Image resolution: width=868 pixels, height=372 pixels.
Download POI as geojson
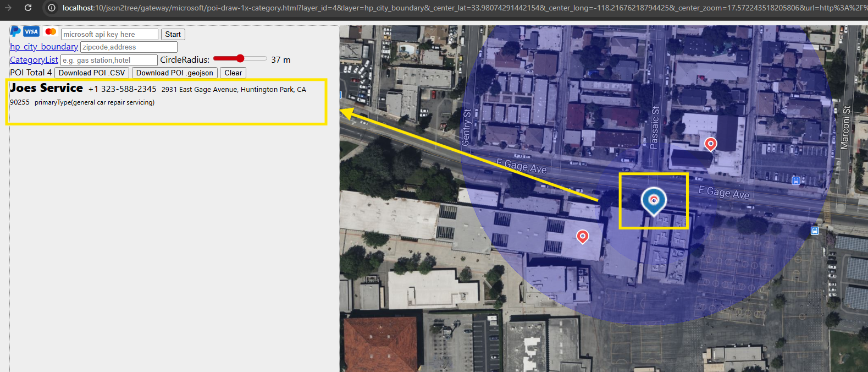click(x=175, y=73)
